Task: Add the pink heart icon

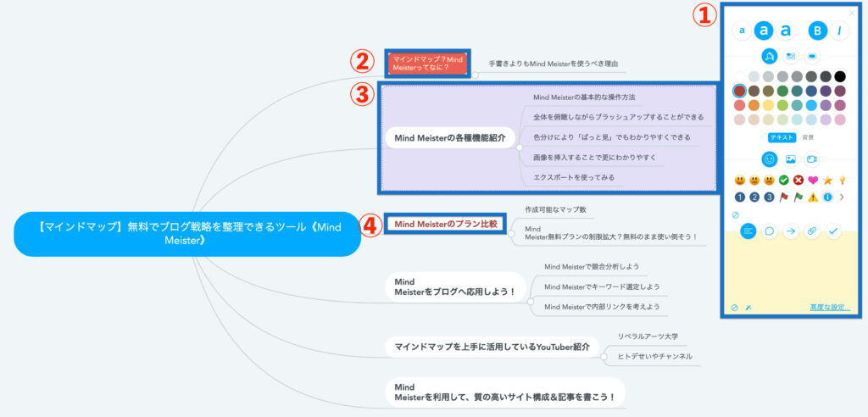Action: tap(813, 180)
